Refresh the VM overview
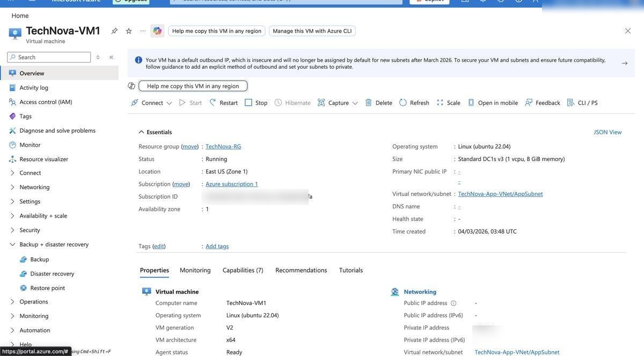Viewport: 644px width, 356px height. [414, 103]
